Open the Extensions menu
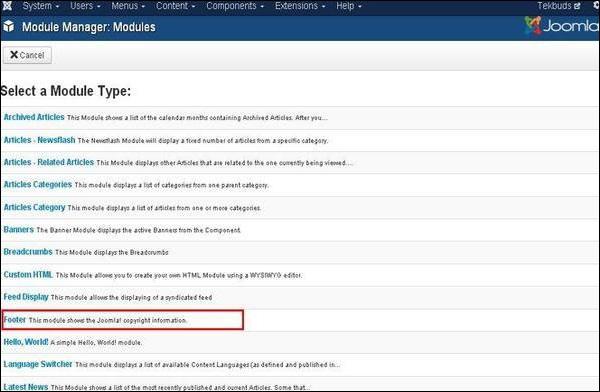This screenshot has height=392, width=600. coord(300,6)
